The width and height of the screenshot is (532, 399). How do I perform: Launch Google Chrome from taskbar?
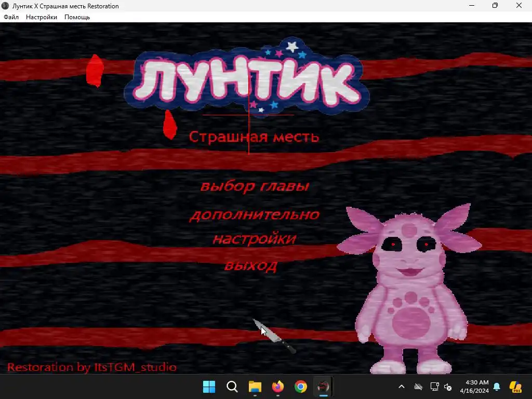pyautogui.click(x=301, y=387)
